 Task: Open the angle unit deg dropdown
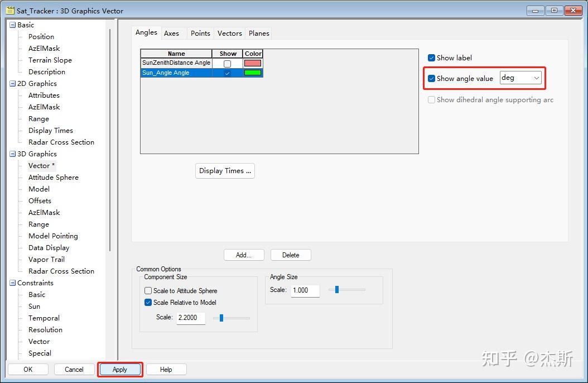[520, 78]
